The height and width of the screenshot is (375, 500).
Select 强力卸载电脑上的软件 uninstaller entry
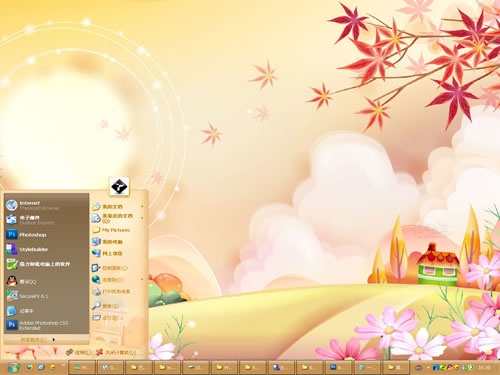(x=46, y=264)
